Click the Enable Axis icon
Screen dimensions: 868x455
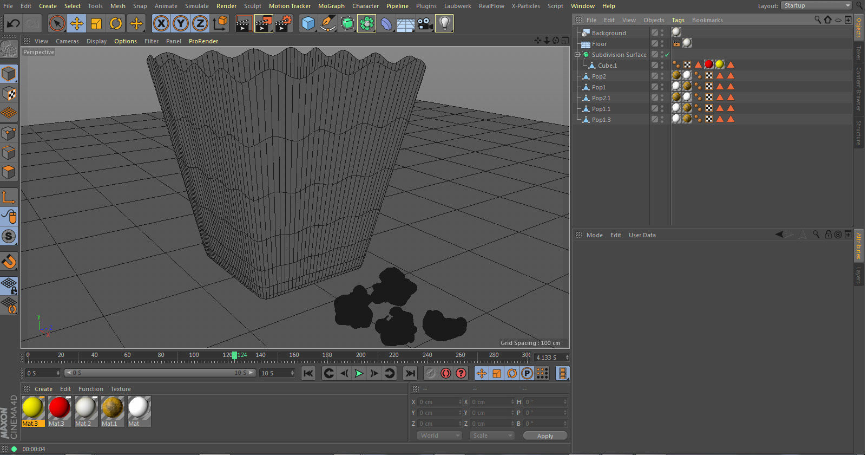tap(9, 197)
